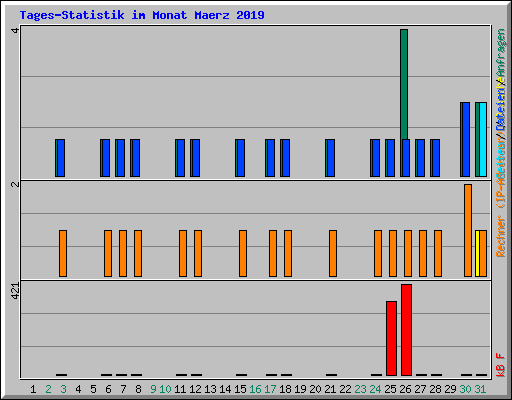The image size is (512, 400).
Task: Click the yellow bar for day 31
Action: tap(477, 253)
